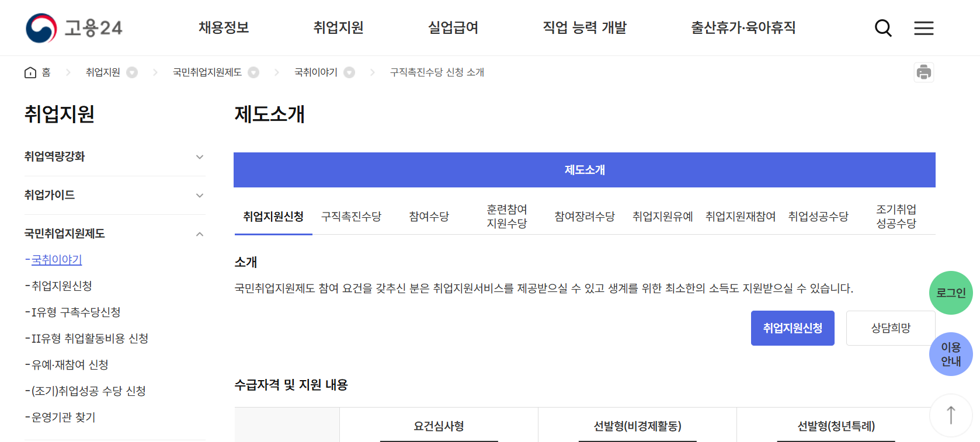The width and height of the screenshot is (980, 442).
Task: Open (조기)취업성공 수당 신청 link
Action: point(88,391)
